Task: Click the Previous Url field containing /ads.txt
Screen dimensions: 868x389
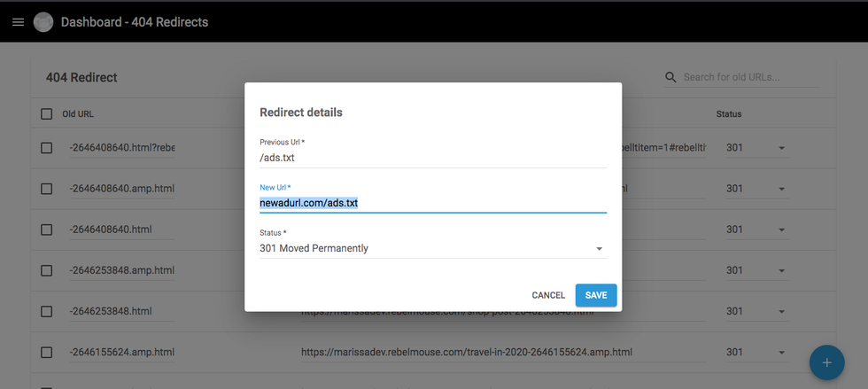Action: [x=432, y=158]
